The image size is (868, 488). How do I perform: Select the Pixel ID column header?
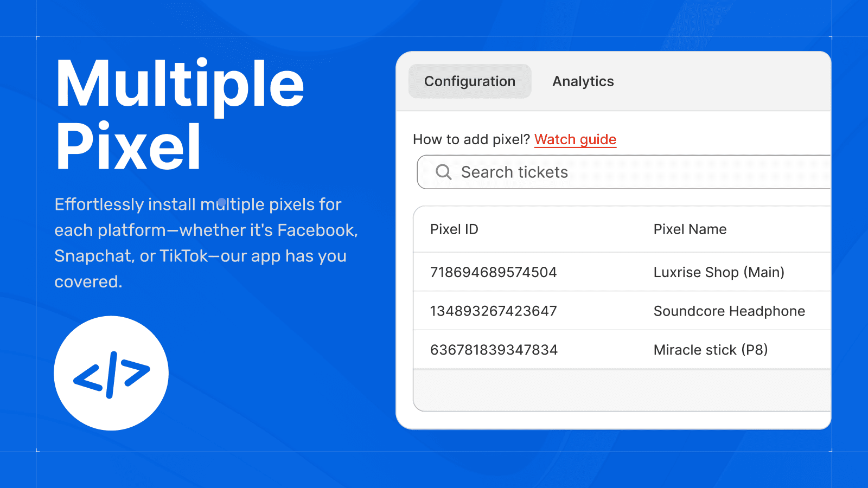[x=454, y=229]
